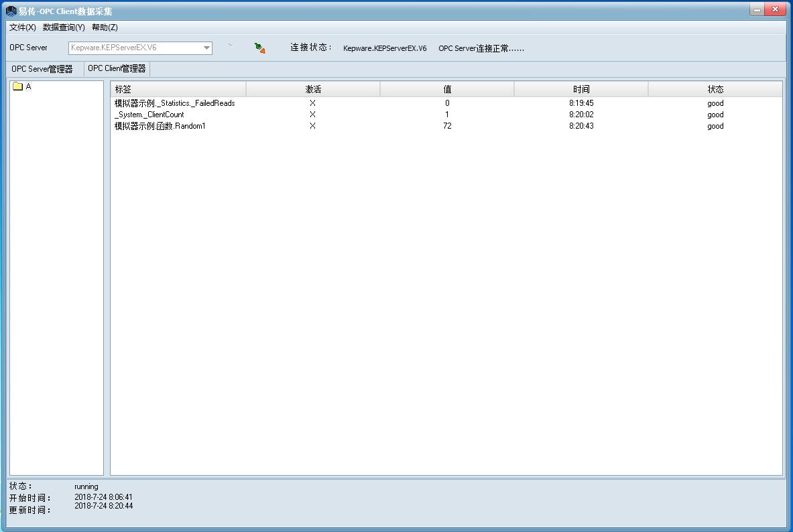The height and width of the screenshot is (532, 793).
Task: Toggle the 激活 X mark for _System._ClientCount
Action: pyautogui.click(x=312, y=115)
